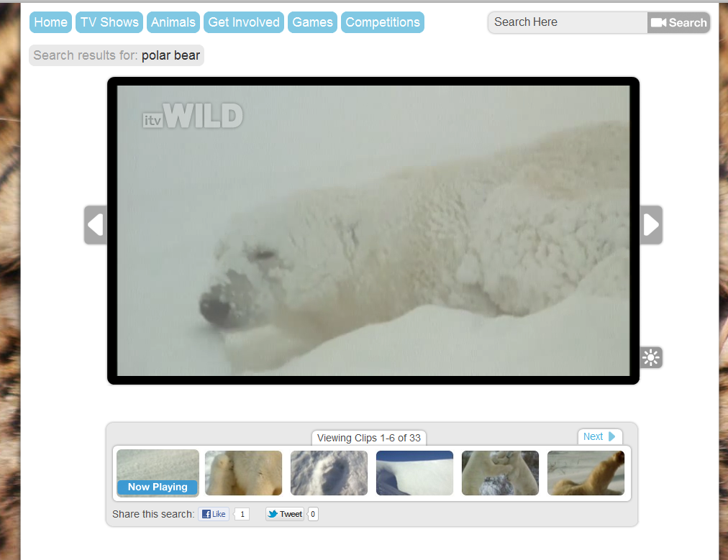Open the Get Involved page

[244, 22]
